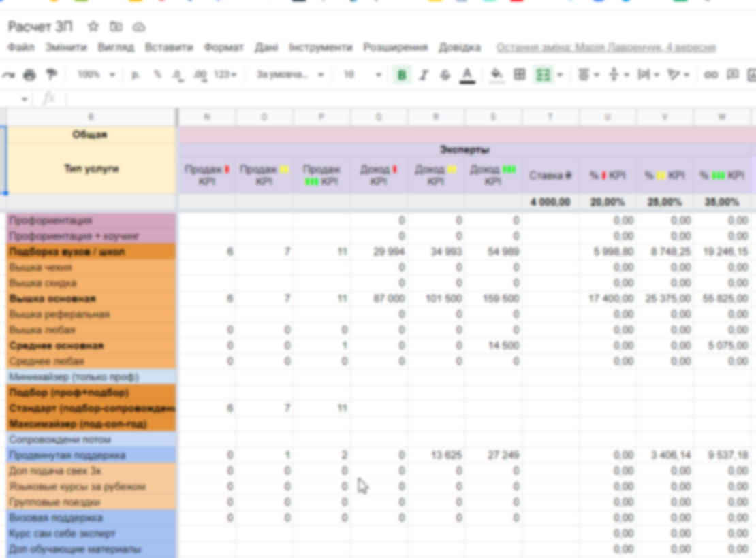Click the redo arrow icon
756x558 pixels.
click(x=8, y=75)
